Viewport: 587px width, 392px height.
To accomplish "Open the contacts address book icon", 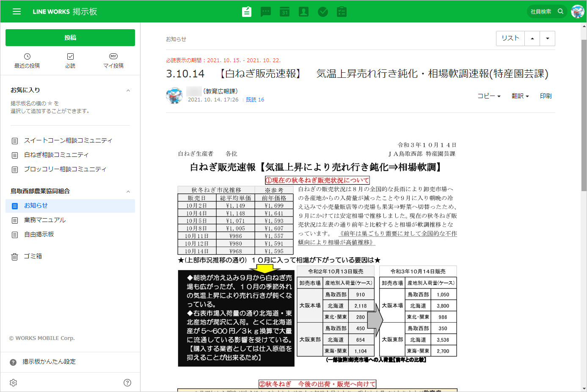I will point(303,11).
